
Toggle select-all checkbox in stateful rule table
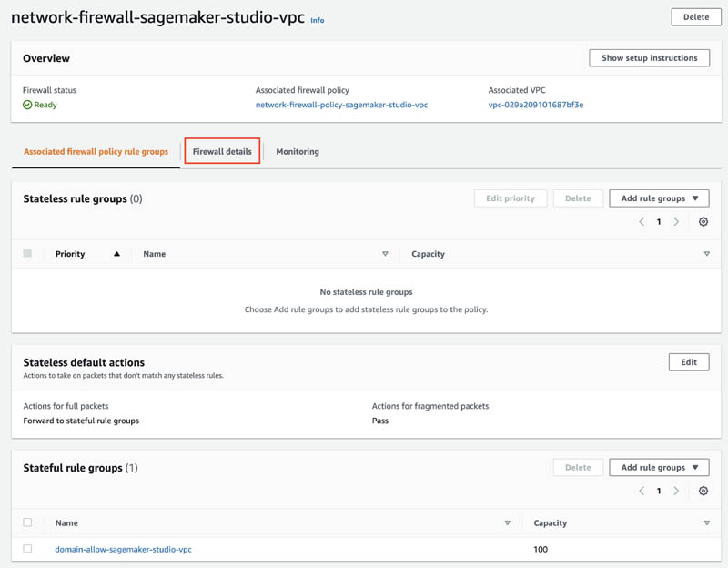[x=27, y=522]
